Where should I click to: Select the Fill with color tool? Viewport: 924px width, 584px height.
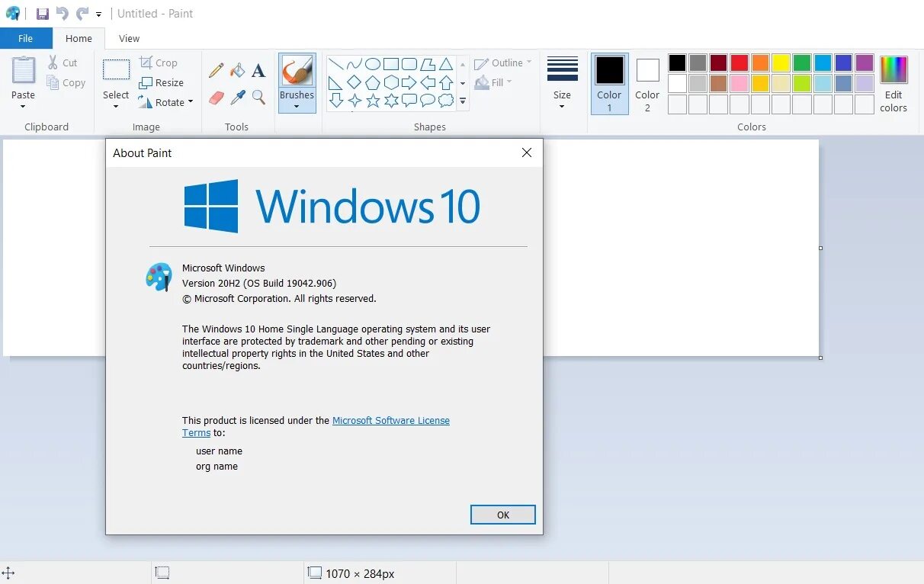(x=237, y=69)
